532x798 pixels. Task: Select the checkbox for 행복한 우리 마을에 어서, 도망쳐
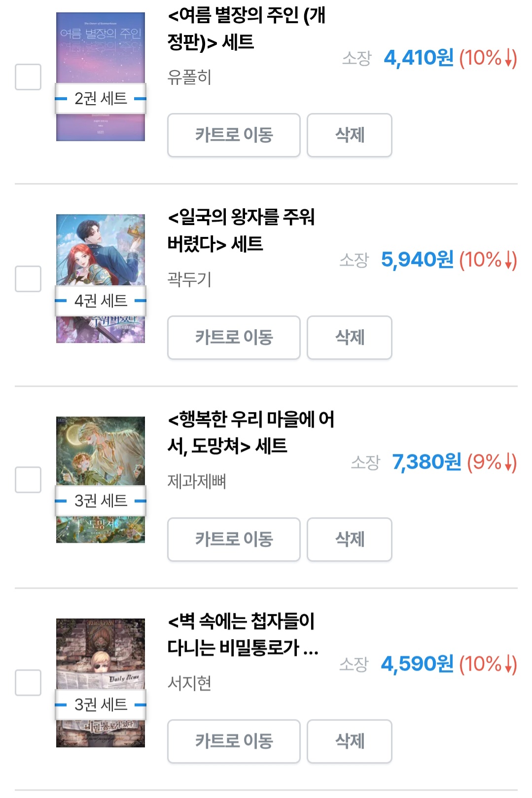[x=28, y=480]
